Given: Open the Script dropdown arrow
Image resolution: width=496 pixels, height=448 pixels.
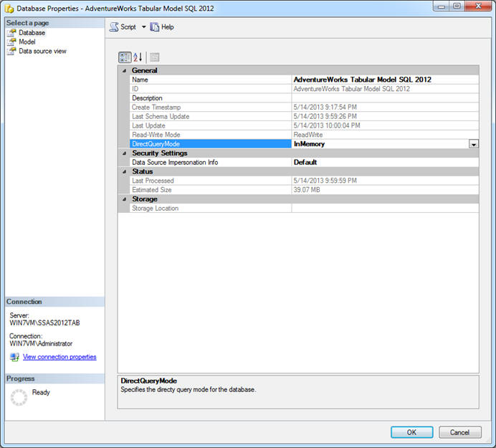Looking at the screenshot, I should coord(143,27).
